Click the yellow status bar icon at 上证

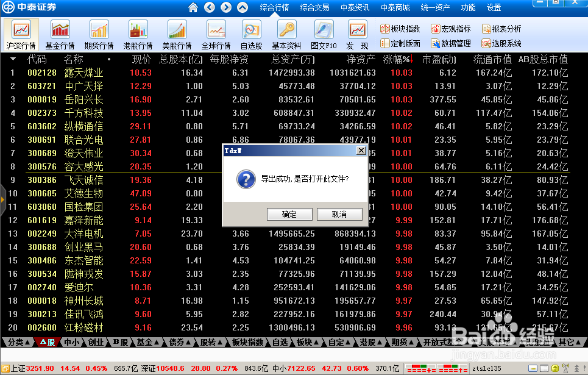(5, 369)
